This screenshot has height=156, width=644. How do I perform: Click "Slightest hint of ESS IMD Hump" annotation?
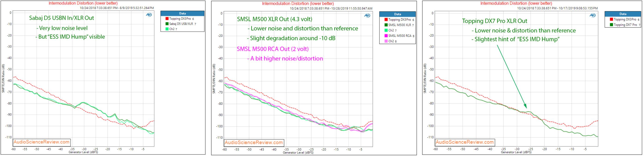tap(515, 39)
